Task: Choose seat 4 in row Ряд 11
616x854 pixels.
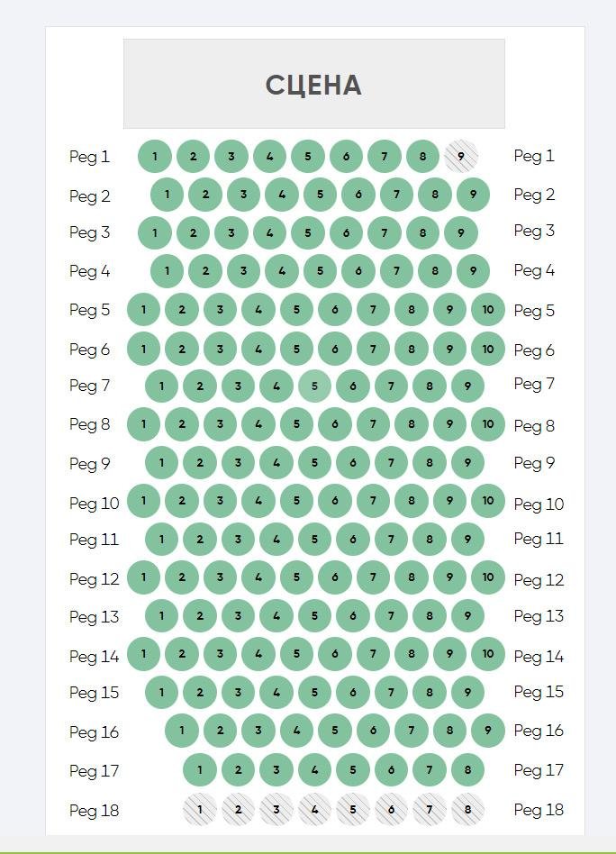Action: tap(276, 540)
